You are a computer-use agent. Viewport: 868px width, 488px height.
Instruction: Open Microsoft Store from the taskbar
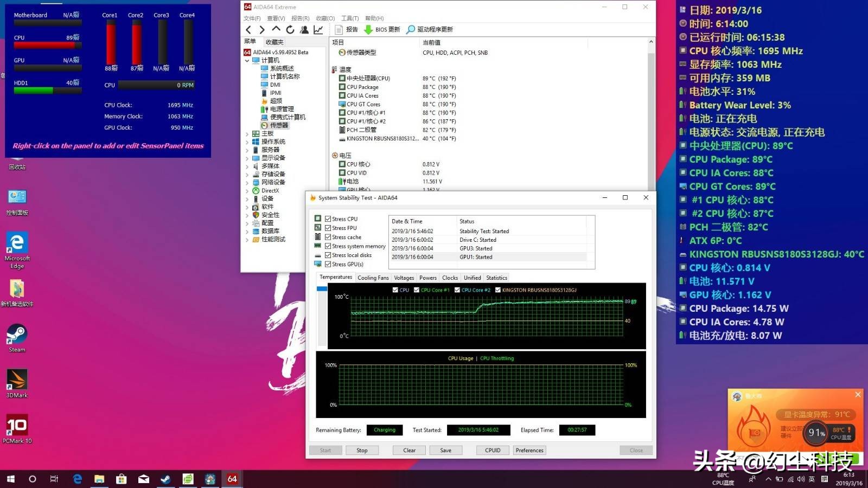(x=122, y=479)
